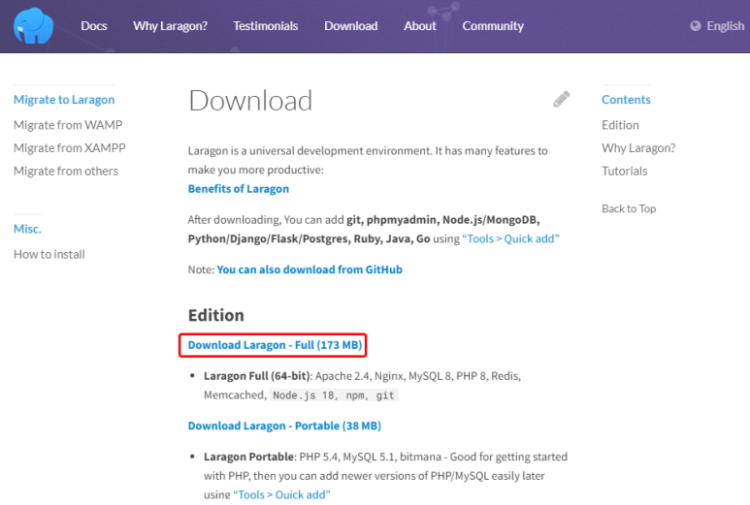Click the Laragon elephant logo
Image resolution: width=750 pixels, height=505 pixels.
33,26
